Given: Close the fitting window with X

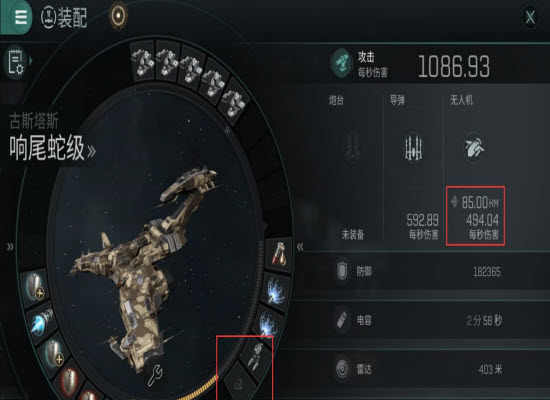Looking at the screenshot, I should pos(530,17).
